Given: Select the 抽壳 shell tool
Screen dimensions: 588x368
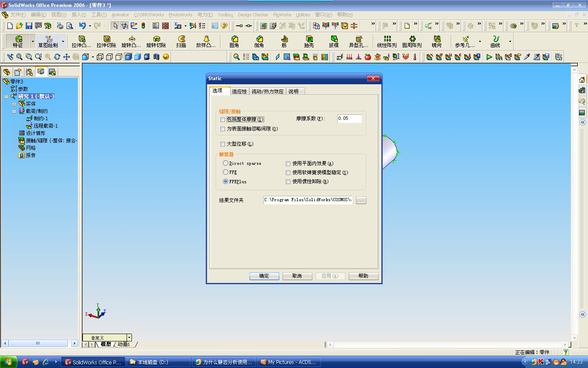Looking at the screenshot, I should [x=309, y=41].
